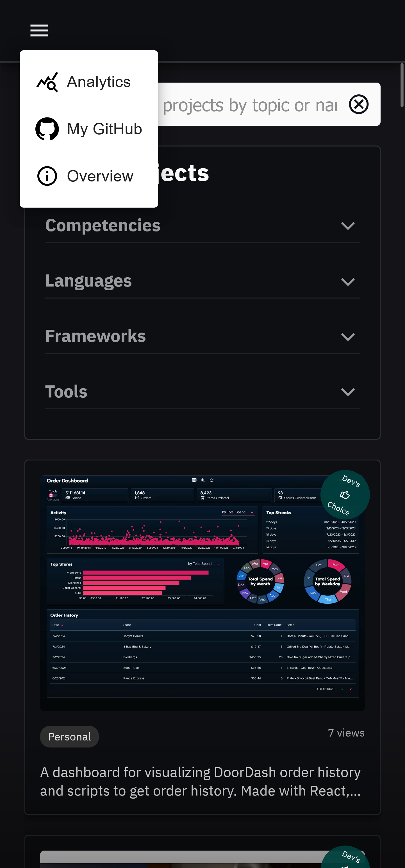Toggle the Totals/Averages switch

53,495
